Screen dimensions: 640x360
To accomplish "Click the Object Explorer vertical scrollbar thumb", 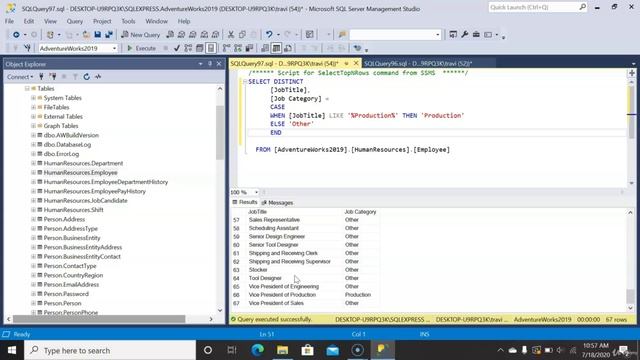I will [220, 133].
